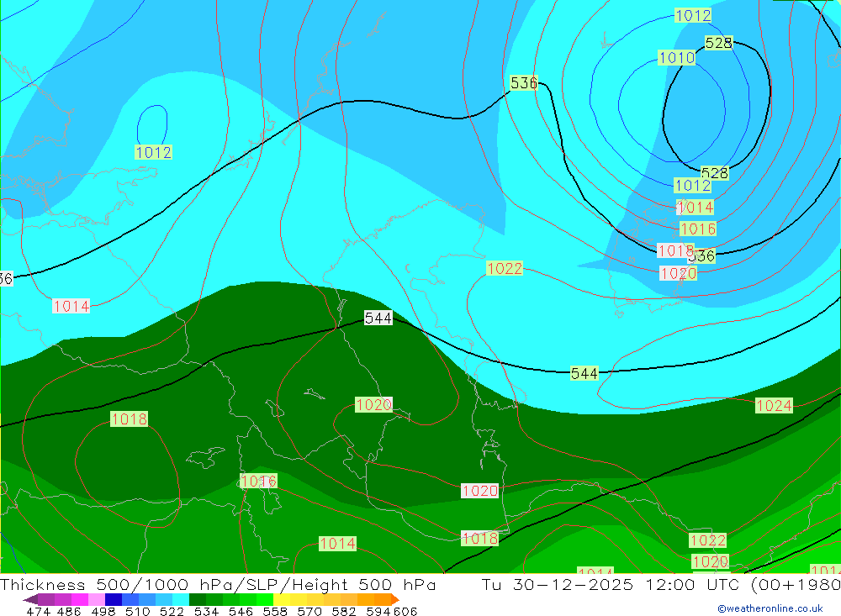Select the 1022 label beside 1020 at the bottom
This screenshot has height=616, width=841.
[707, 540]
